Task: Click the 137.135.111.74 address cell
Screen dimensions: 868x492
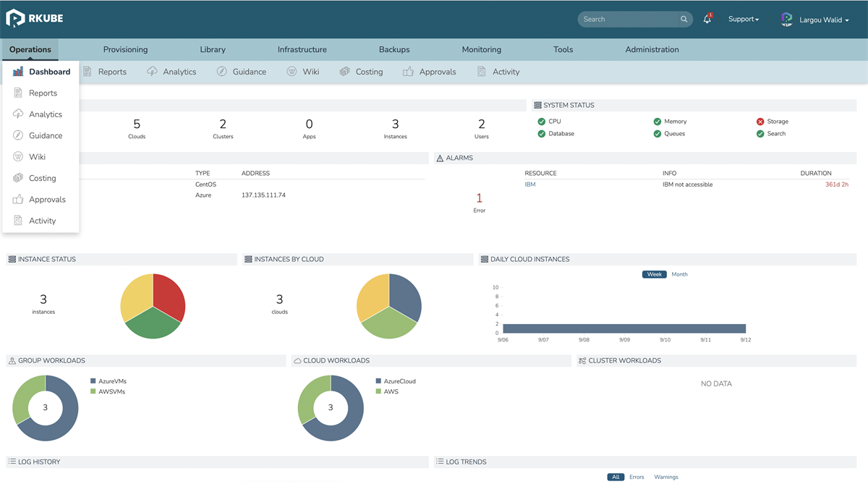Action: coord(263,195)
